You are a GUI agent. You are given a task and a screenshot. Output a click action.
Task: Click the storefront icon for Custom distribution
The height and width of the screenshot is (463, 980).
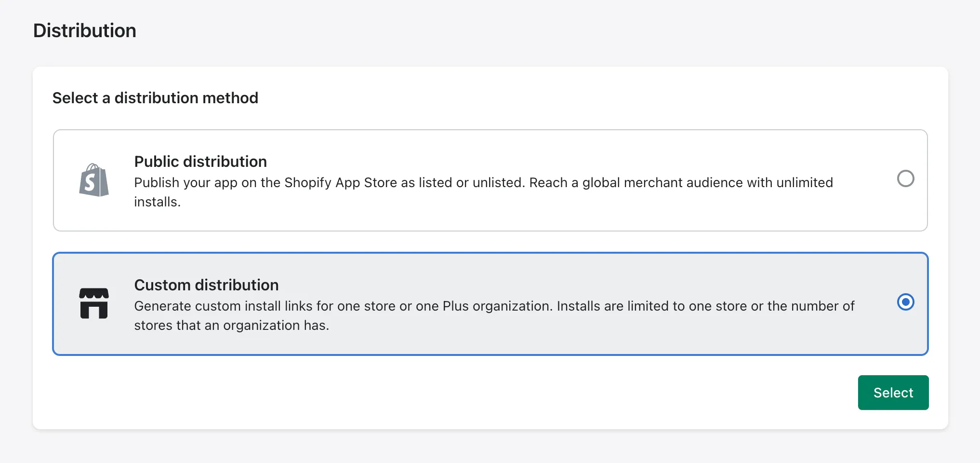coord(94,303)
